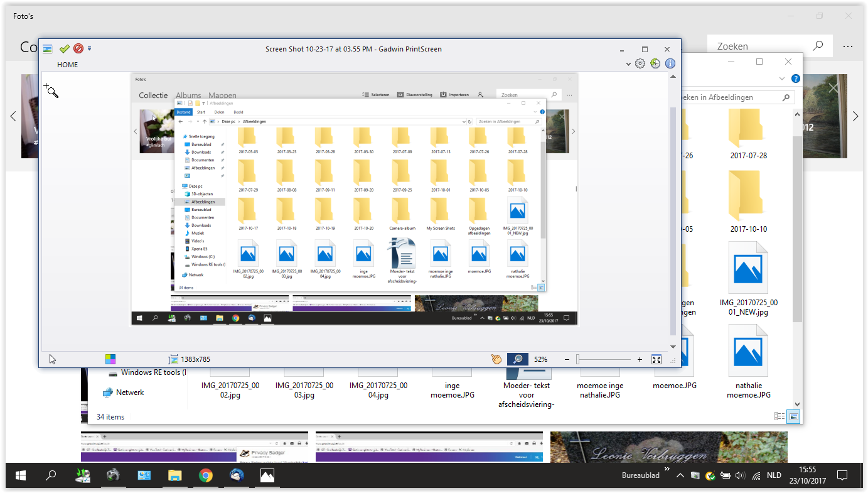Click the green update clock icon

pos(655,63)
